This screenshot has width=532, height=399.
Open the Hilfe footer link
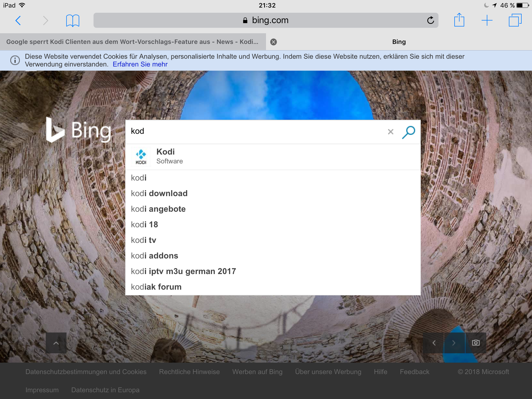coord(381,372)
